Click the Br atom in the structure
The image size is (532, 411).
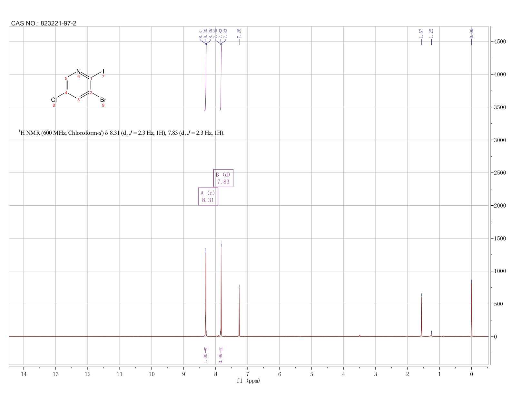103,100
